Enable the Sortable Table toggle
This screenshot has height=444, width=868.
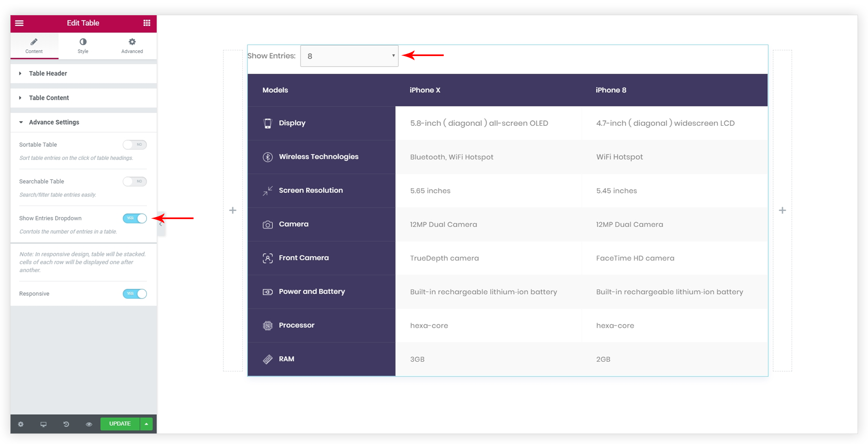click(135, 145)
